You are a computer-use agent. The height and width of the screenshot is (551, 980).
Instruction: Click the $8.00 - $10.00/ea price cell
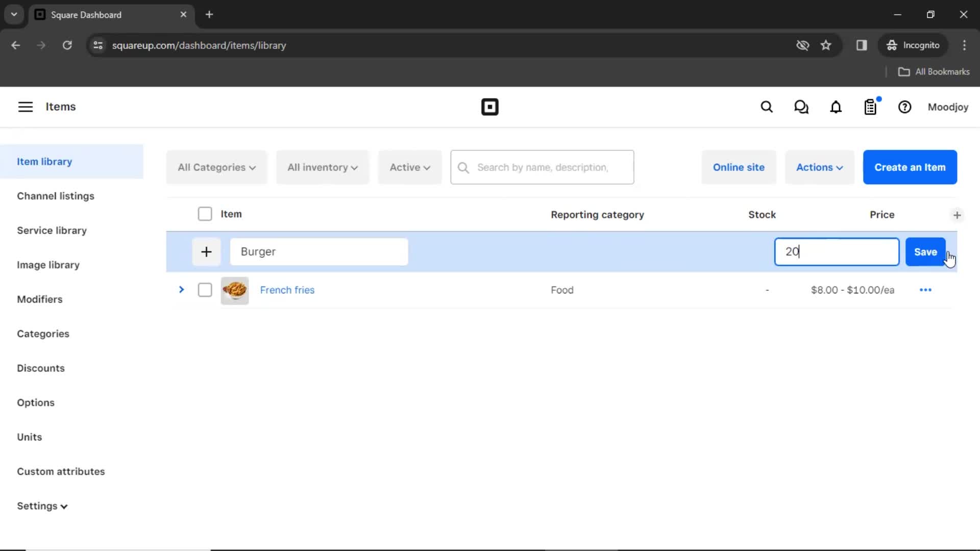(852, 290)
